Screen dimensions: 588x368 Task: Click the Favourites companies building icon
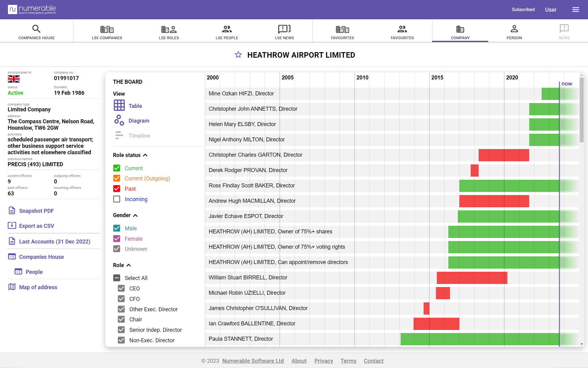click(342, 29)
